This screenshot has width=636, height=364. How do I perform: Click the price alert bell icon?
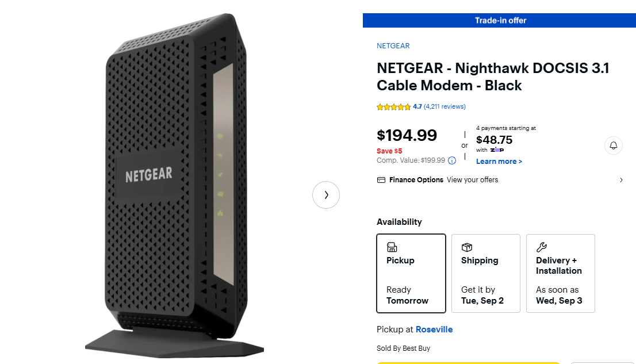click(614, 145)
